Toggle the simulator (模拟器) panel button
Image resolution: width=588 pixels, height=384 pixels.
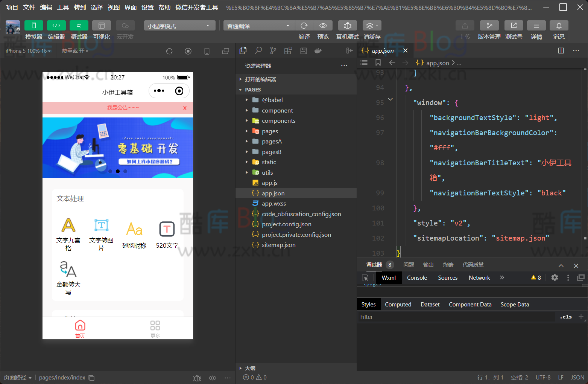tap(33, 26)
